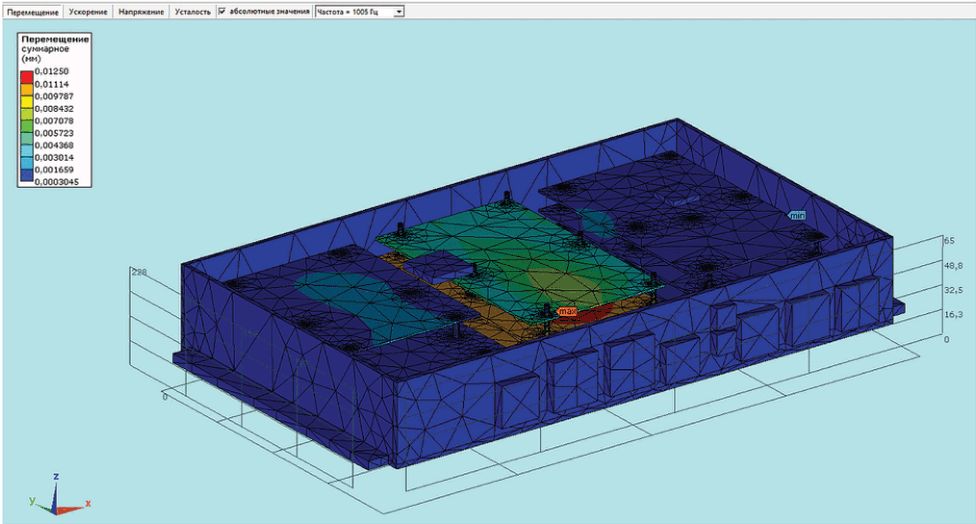Click the max displacement marker label
The image size is (976, 524).
566,311
